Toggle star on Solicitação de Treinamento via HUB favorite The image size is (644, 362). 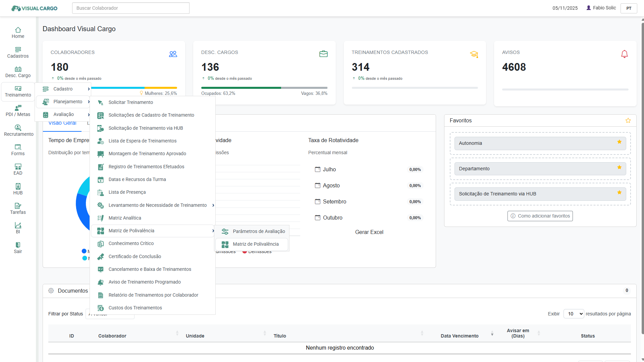619,193
